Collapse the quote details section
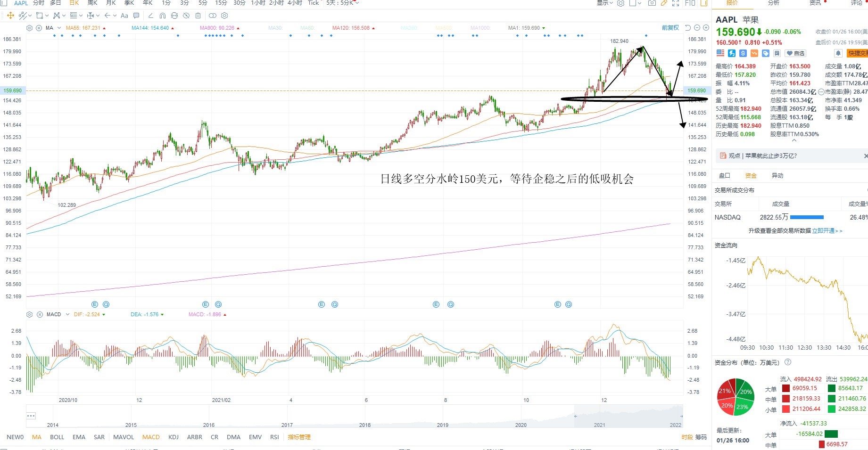This screenshot has width=868, height=450. tap(794, 140)
